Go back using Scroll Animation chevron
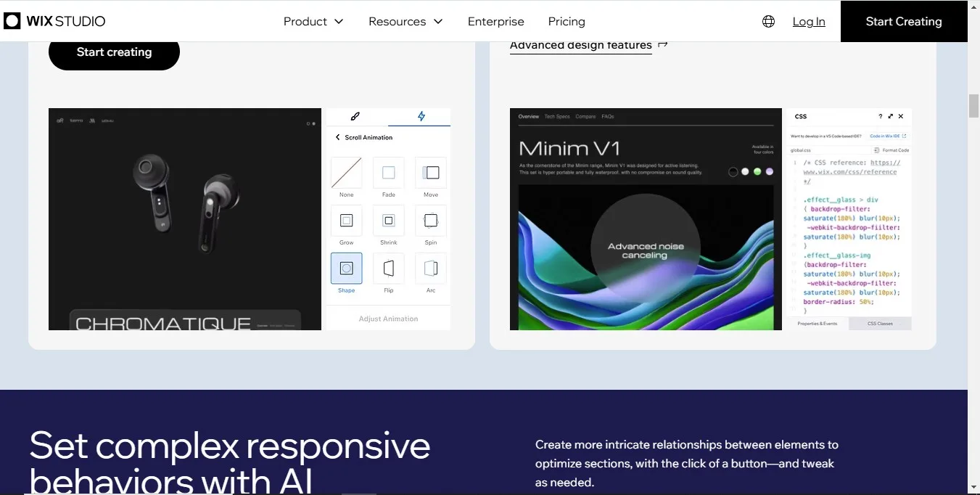Viewport: 980px width, 495px height. [337, 137]
